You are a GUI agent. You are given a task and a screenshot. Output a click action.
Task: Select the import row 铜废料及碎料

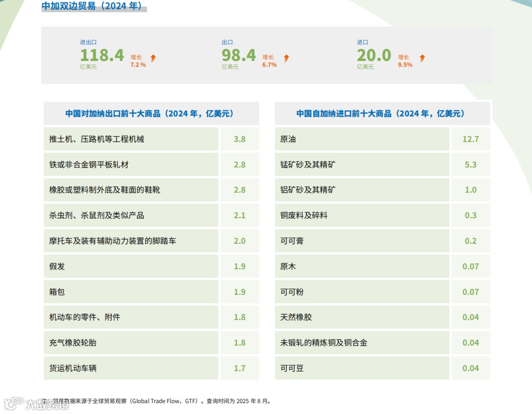pyautogui.click(x=362, y=215)
